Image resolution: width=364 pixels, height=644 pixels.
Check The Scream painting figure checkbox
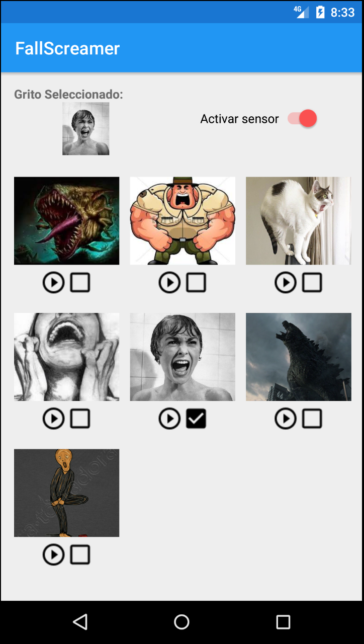click(80, 555)
